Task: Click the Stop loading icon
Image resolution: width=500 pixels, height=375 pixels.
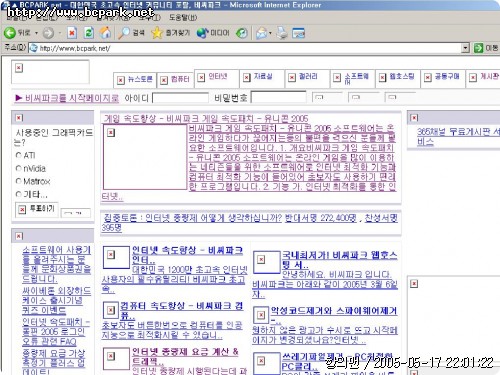Action: (x=72, y=33)
